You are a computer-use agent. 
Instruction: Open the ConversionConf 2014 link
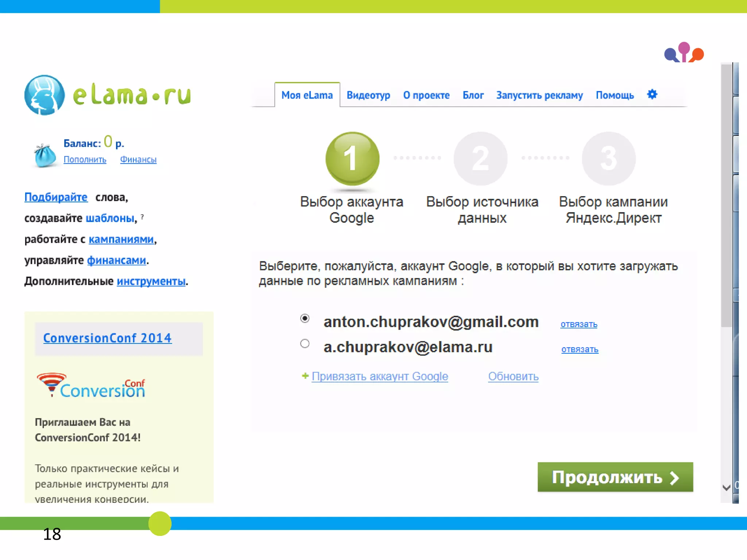(107, 338)
